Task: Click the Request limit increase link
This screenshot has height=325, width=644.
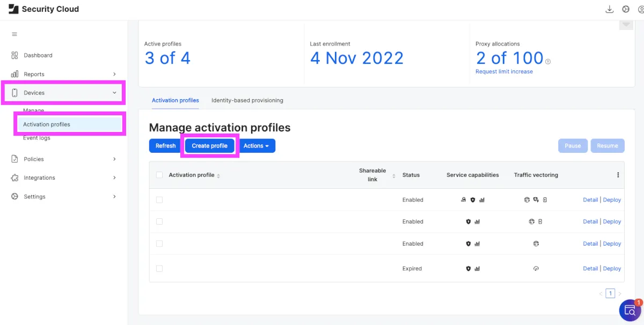Action: click(504, 71)
